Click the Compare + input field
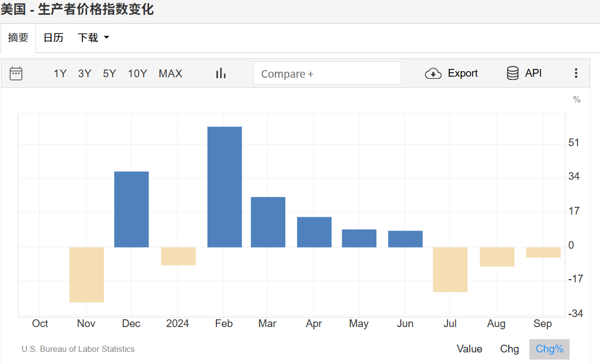The image size is (600, 364). pyautogui.click(x=327, y=73)
